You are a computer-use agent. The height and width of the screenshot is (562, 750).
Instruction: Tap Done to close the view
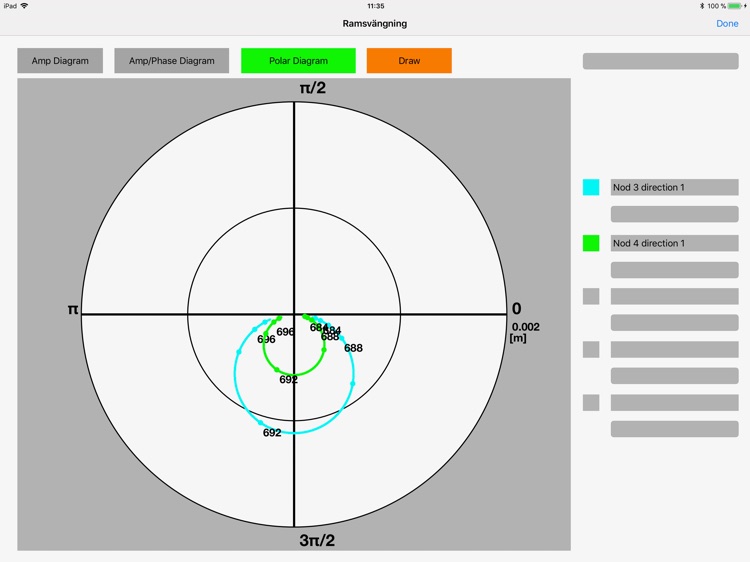727,23
